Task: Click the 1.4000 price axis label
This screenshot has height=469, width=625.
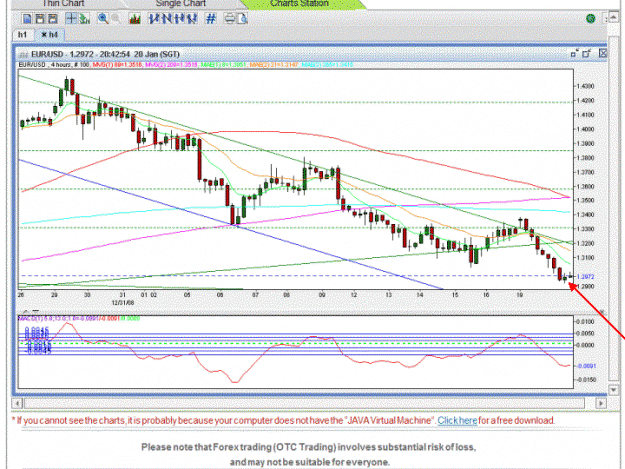Action: pyautogui.click(x=586, y=129)
